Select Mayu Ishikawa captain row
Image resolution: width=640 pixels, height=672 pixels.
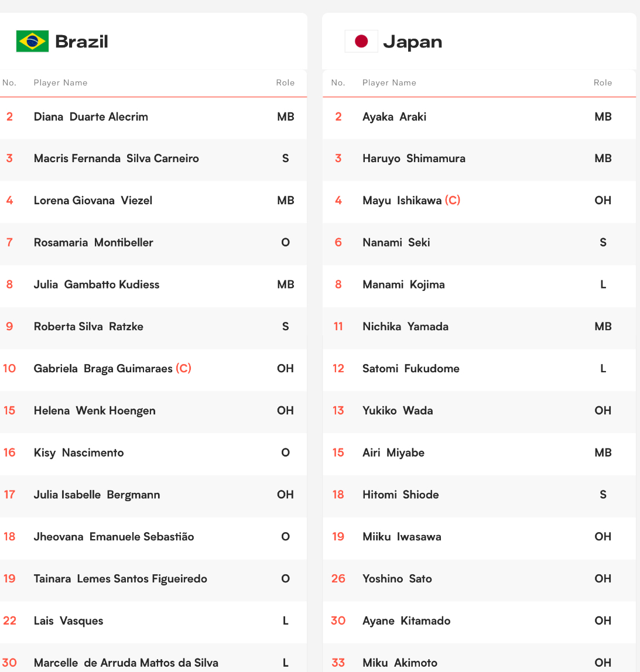479,201
